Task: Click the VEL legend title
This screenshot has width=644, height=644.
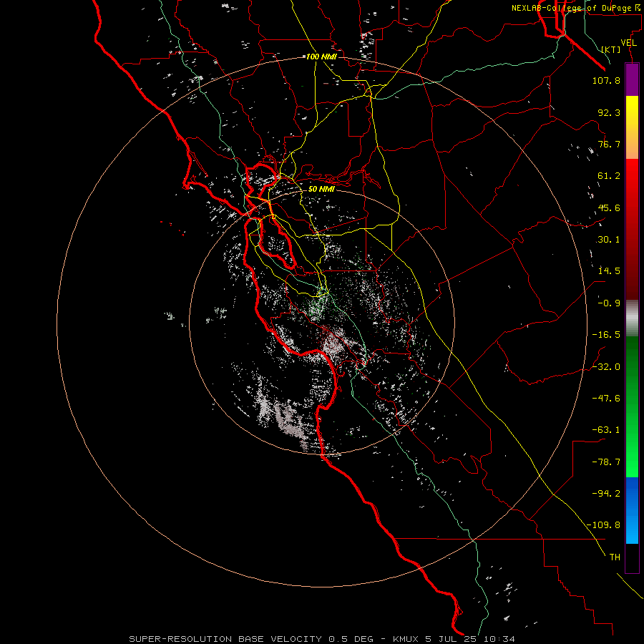Action: tap(628, 43)
